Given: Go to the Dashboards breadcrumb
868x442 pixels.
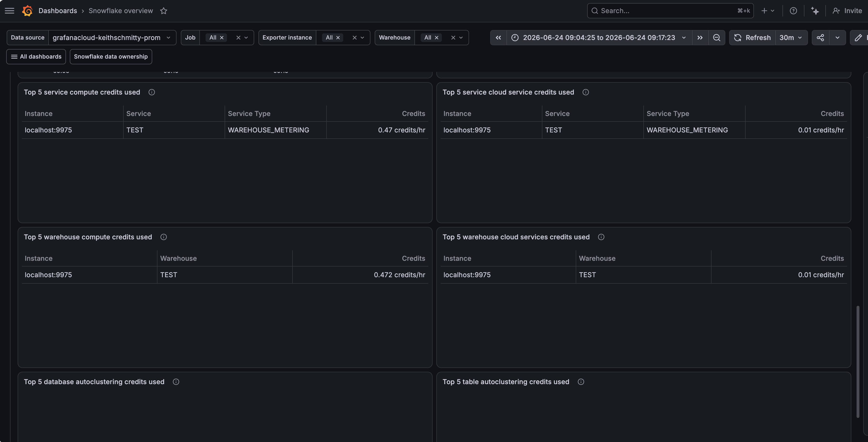Looking at the screenshot, I should (x=58, y=11).
